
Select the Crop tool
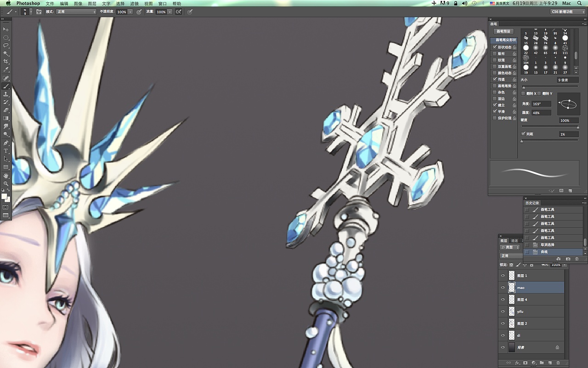coord(6,61)
